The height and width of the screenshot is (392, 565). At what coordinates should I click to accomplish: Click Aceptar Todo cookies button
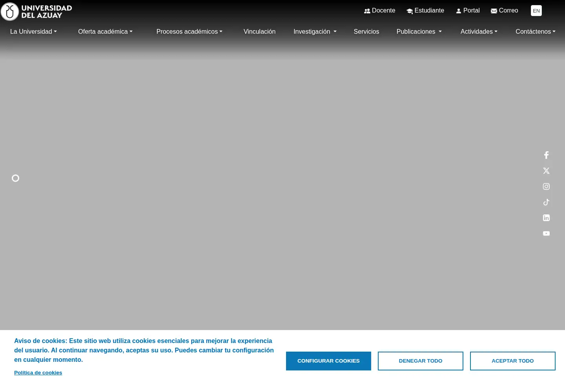tap(513, 361)
